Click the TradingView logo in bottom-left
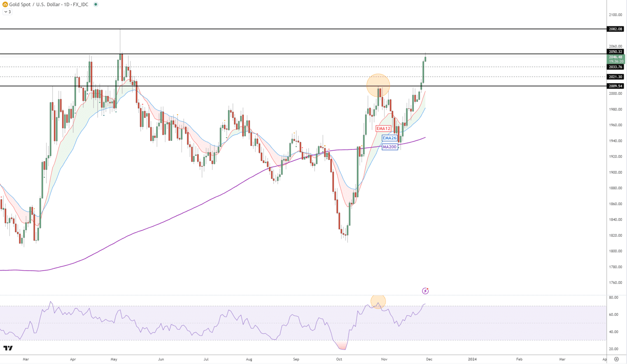This screenshot has height=364, width=627. [8, 348]
